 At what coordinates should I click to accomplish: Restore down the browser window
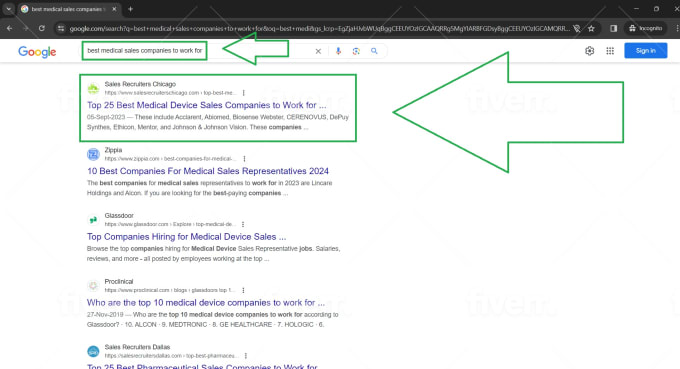(x=656, y=9)
